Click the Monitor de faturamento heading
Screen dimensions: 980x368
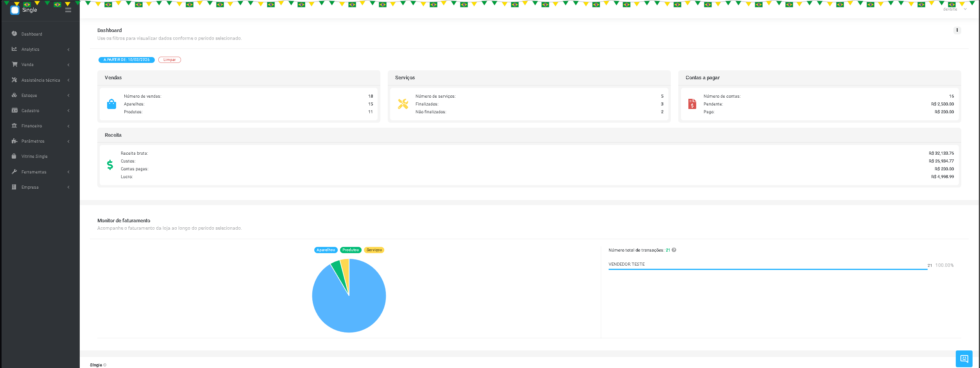click(124, 220)
